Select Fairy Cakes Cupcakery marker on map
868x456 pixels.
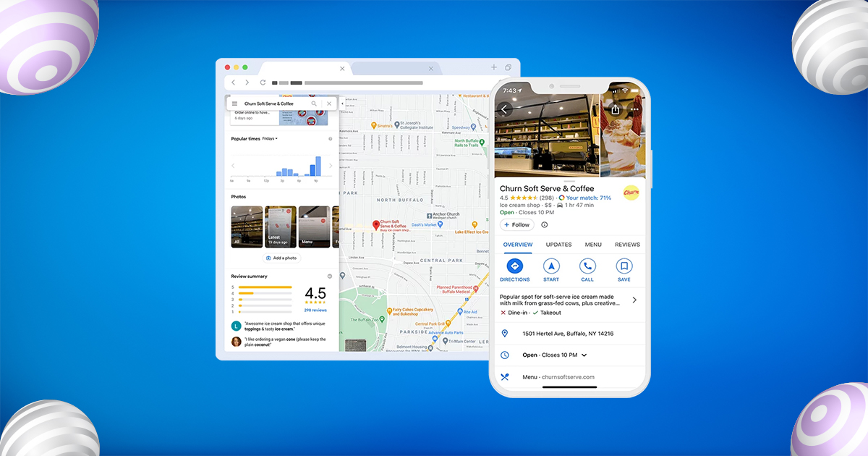(x=388, y=312)
